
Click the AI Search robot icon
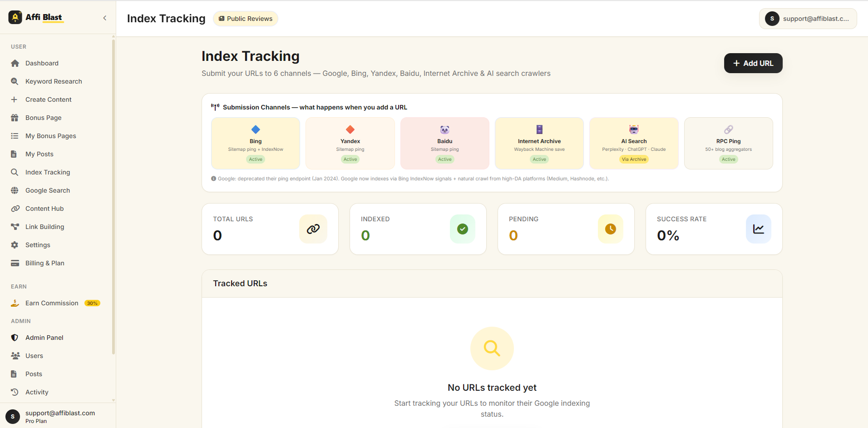point(634,129)
